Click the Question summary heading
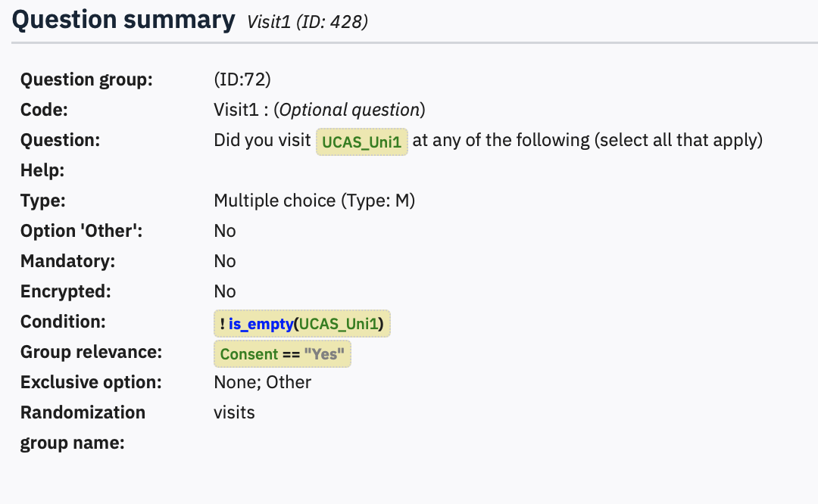Screen dimensions: 818x504 click(x=123, y=20)
